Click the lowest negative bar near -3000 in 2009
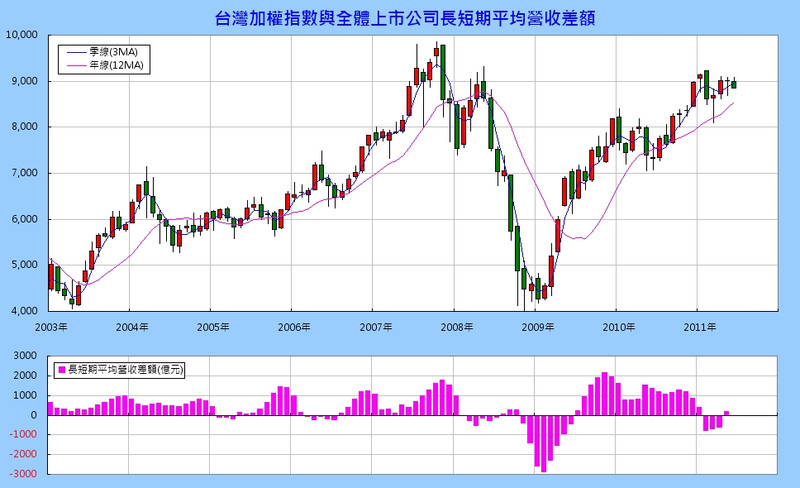 pos(543,444)
